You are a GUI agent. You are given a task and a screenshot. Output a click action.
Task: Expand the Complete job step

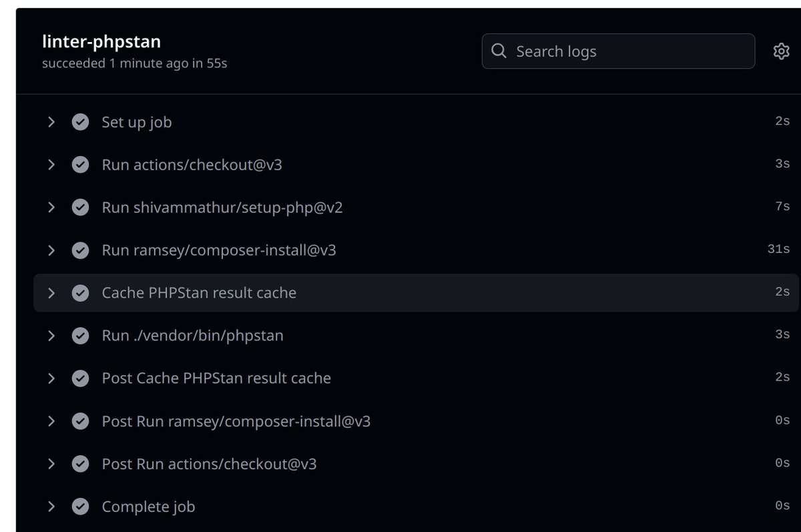point(51,506)
